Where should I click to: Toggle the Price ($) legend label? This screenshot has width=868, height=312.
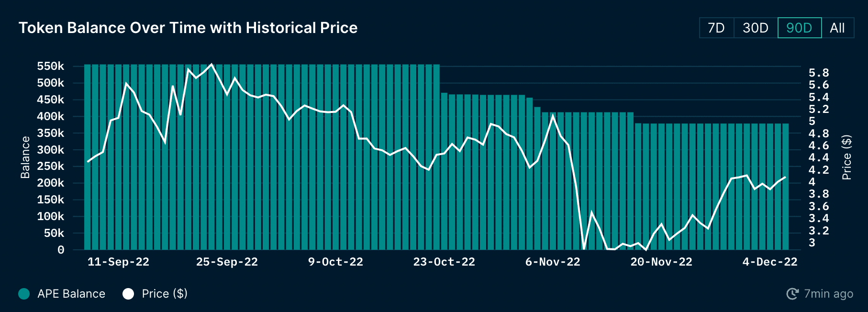pos(165,294)
